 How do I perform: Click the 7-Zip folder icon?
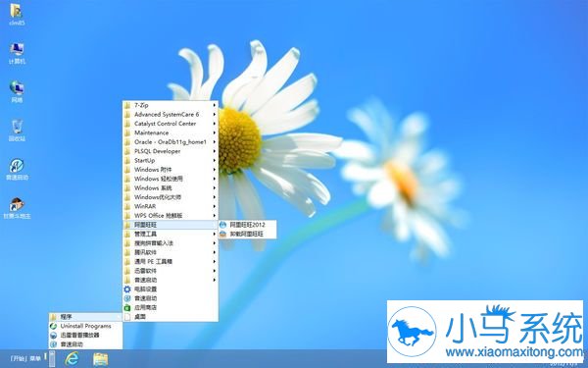(x=127, y=105)
